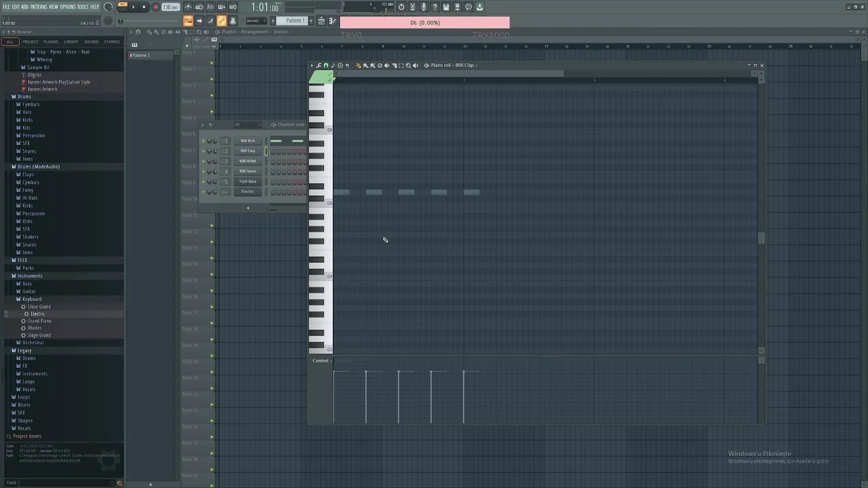Click the main volume knob in top toolbar
Screen dimensions: 868x488
(108, 7)
